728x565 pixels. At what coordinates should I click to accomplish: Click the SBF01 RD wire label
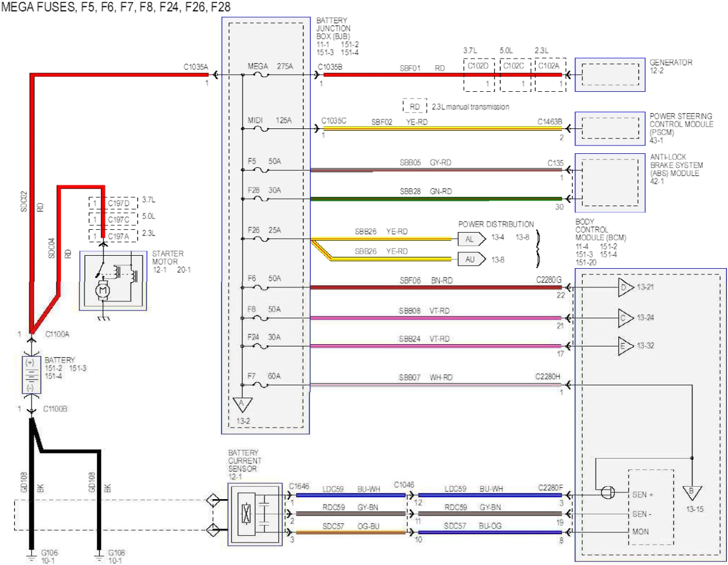pos(422,68)
